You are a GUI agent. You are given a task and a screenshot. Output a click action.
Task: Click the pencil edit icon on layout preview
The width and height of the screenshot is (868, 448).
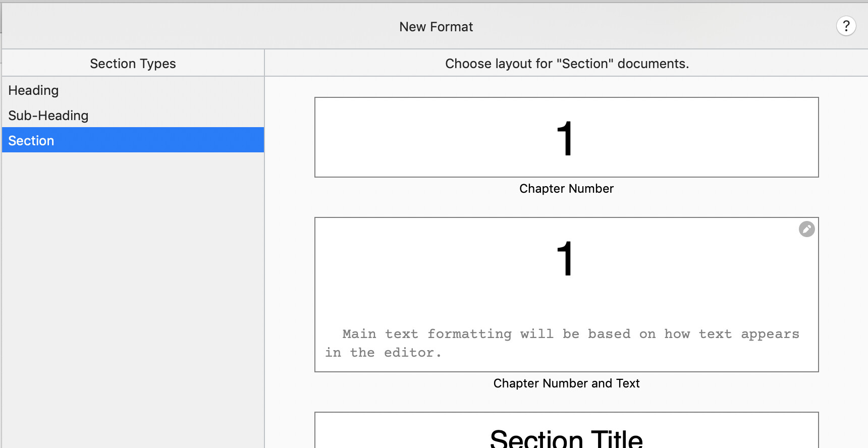click(x=806, y=229)
